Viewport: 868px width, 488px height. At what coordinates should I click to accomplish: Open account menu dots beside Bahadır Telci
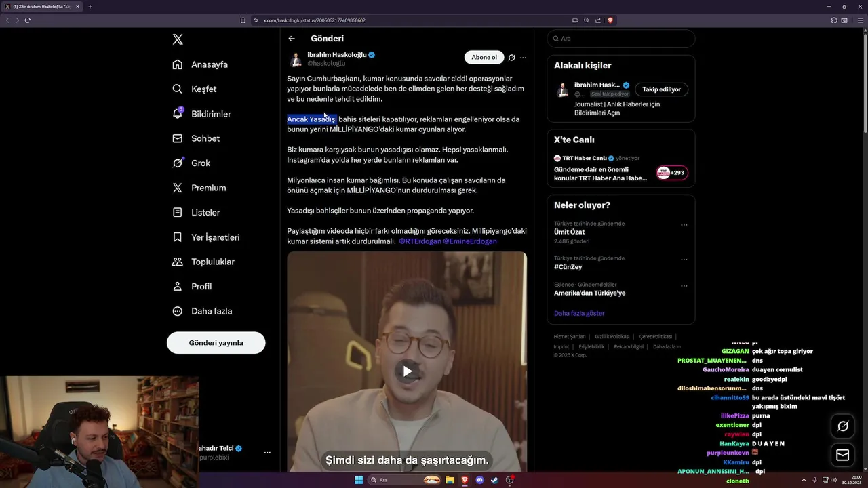click(267, 453)
